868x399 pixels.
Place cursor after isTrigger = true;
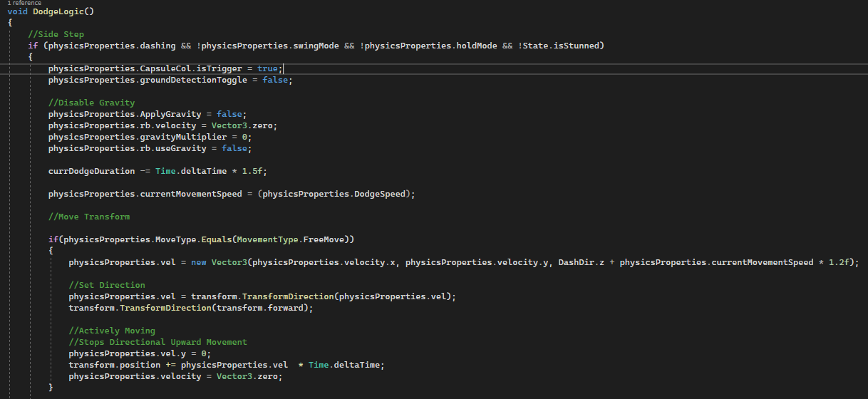284,68
